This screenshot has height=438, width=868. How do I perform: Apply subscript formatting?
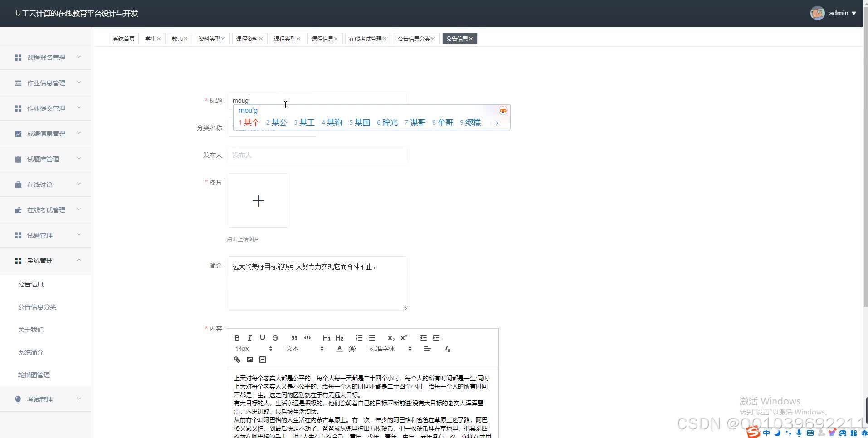click(x=391, y=338)
